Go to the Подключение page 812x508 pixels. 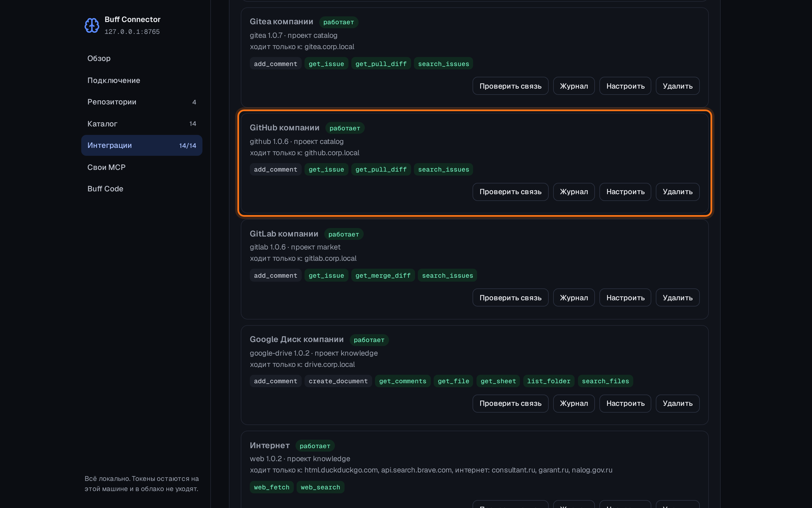pos(142,80)
